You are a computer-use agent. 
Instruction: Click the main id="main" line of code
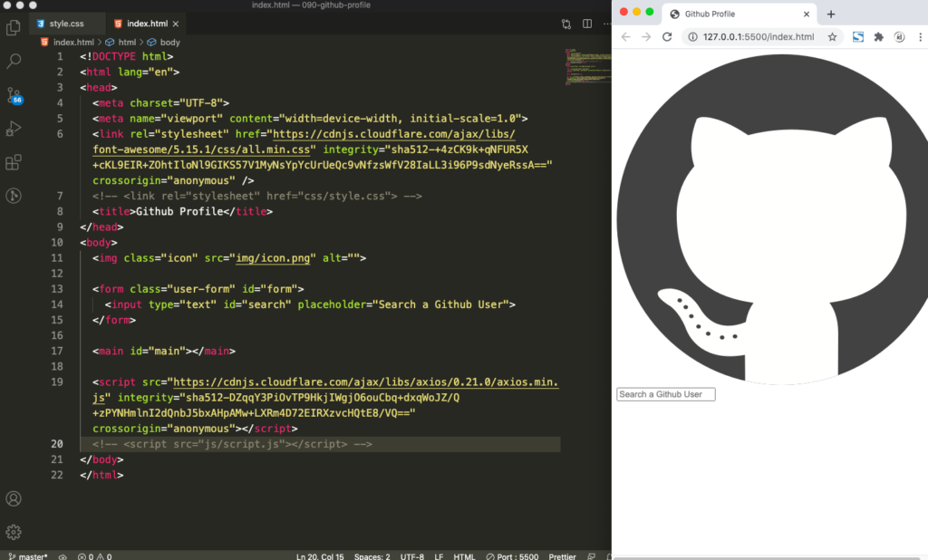(164, 351)
